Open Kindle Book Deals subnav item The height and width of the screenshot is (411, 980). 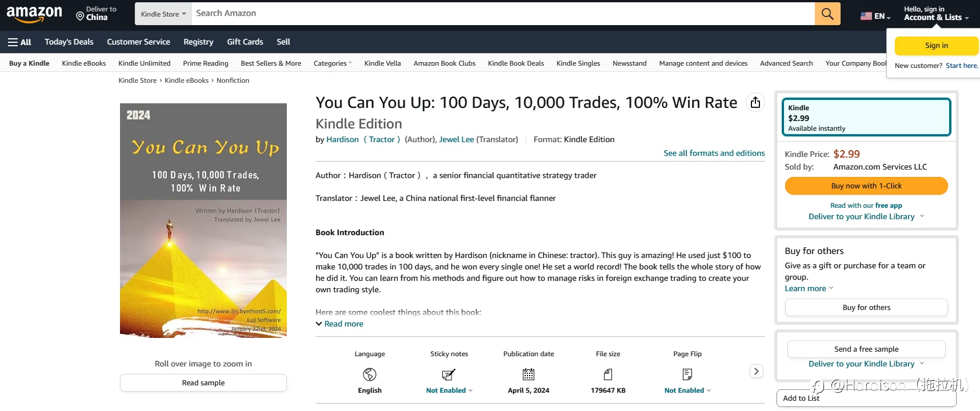pos(516,63)
